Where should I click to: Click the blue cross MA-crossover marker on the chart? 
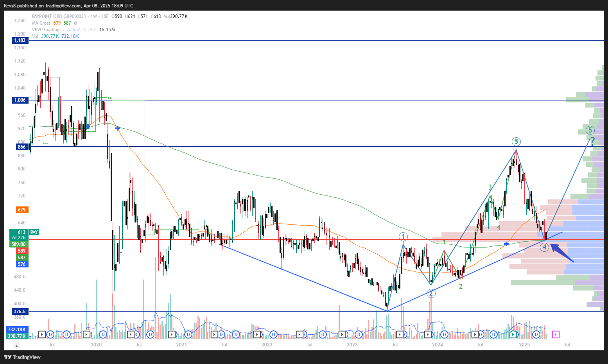[x=506, y=244]
